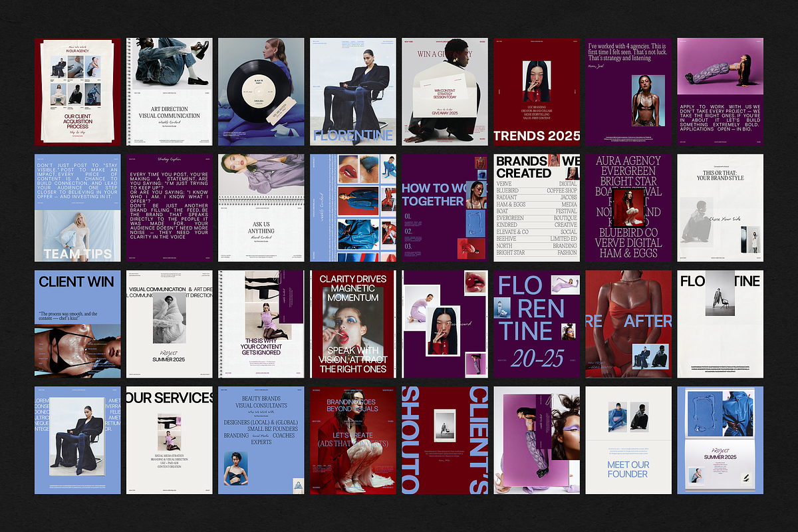
Task: Open the blue Lorem ipsum seated woman template
Action: [x=78, y=441]
